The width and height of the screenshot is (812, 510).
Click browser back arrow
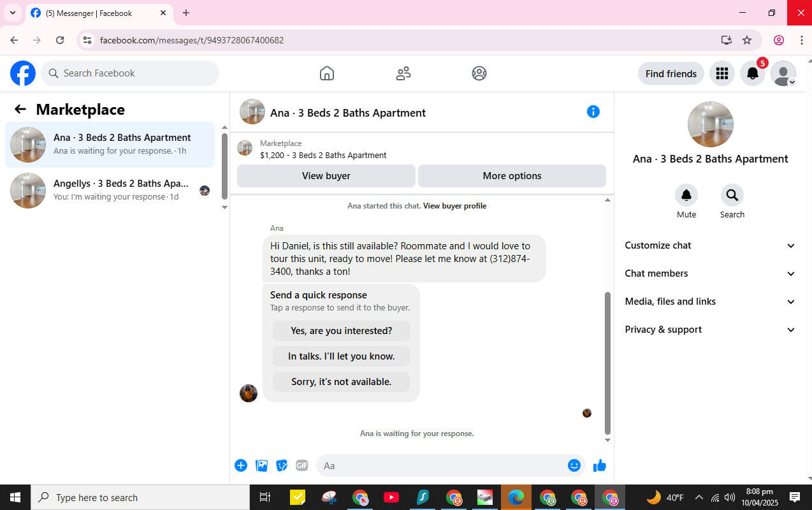(x=14, y=40)
